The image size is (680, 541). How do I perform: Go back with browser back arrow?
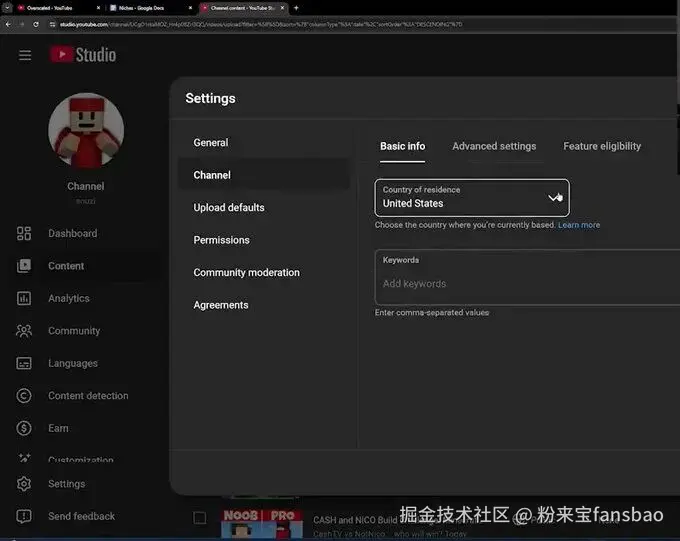click(x=8, y=25)
